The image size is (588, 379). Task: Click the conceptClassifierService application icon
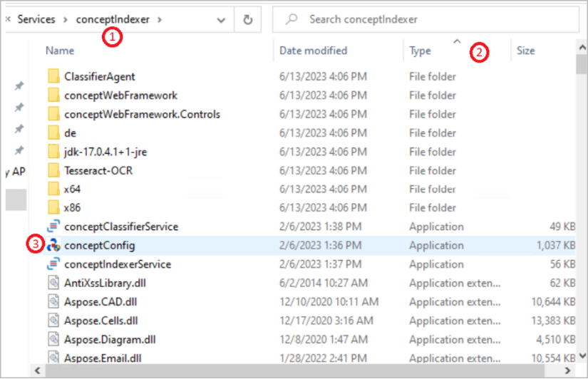coord(53,227)
